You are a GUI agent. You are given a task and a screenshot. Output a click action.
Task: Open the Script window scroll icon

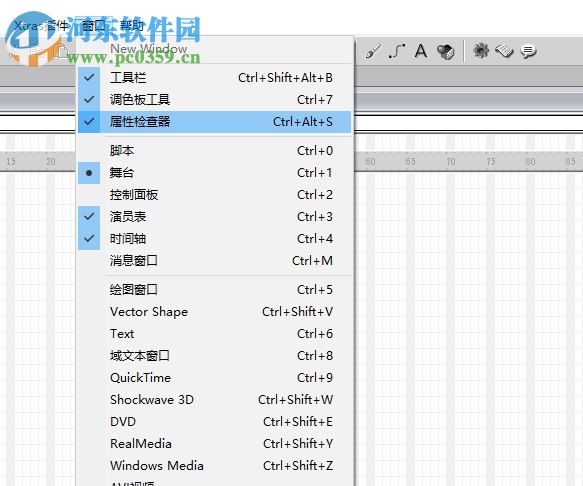point(504,51)
